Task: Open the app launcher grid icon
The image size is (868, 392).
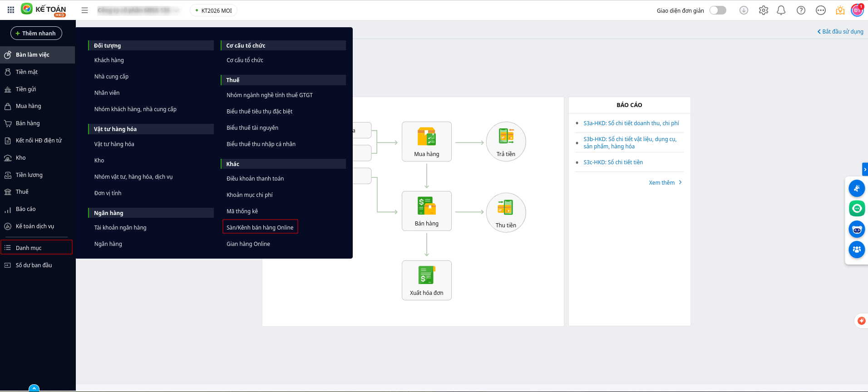Action: point(11,10)
